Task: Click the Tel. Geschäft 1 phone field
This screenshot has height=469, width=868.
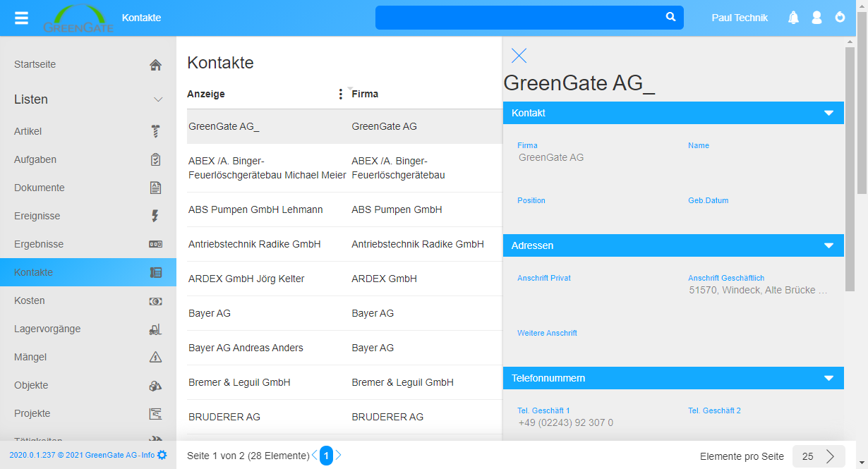Action: click(x=596, y=423)
